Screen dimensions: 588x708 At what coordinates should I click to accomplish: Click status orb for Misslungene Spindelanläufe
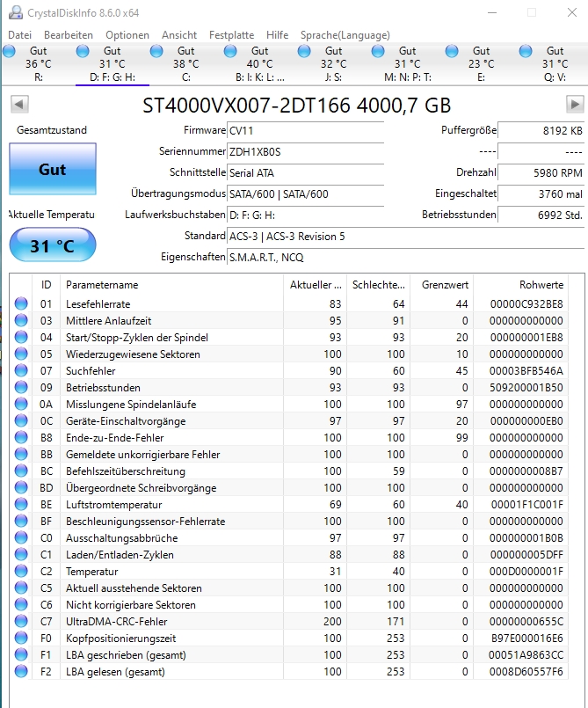click(21, 404)
